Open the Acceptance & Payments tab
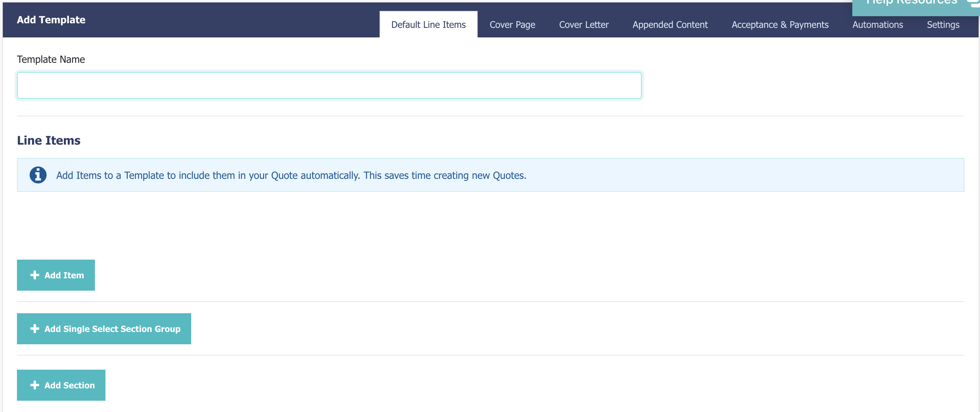 (780, 25)
